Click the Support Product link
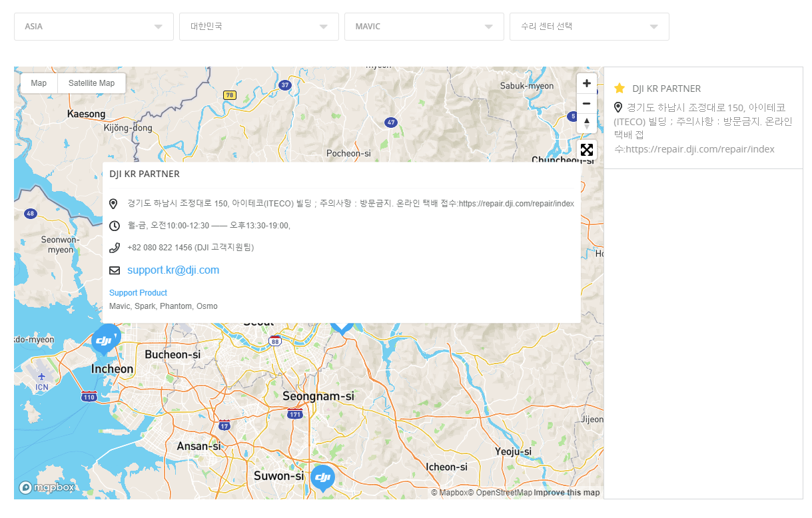Screen dimensions: 812x518 click(138, 293)
